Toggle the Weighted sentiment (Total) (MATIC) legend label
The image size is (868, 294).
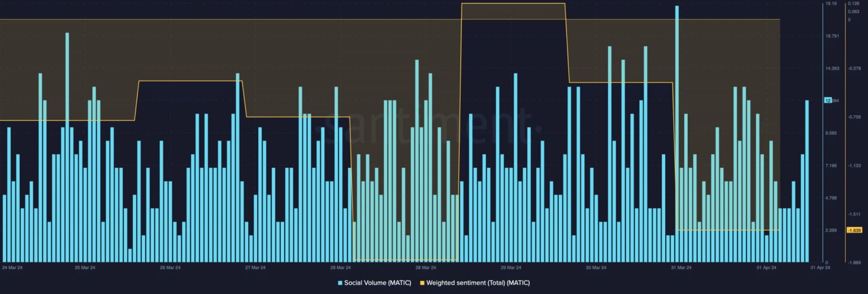click(478, 283)
